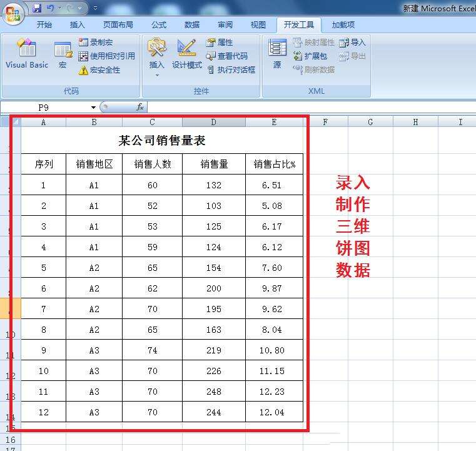Open the 审阅 tab
This screenshot has width=476, height=451.
[x=225, y=24]
